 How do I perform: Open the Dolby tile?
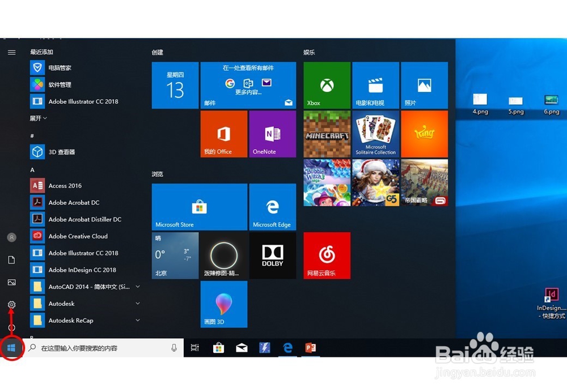pyautogui.click(x=273, y=255)
